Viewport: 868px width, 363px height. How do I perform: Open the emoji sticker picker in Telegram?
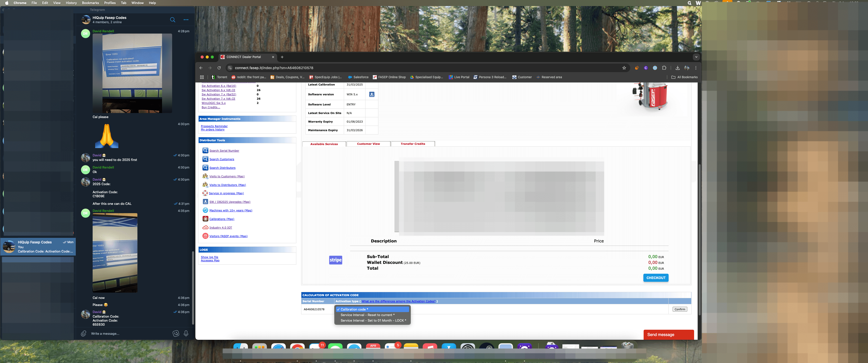pyautogui.click(x=176, y=333)
